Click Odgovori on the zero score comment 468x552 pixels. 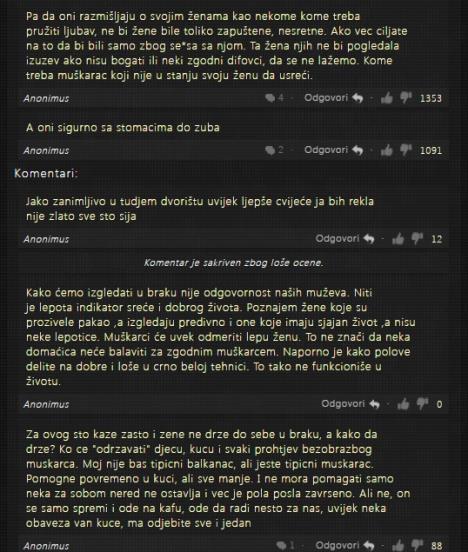[350, 404]
